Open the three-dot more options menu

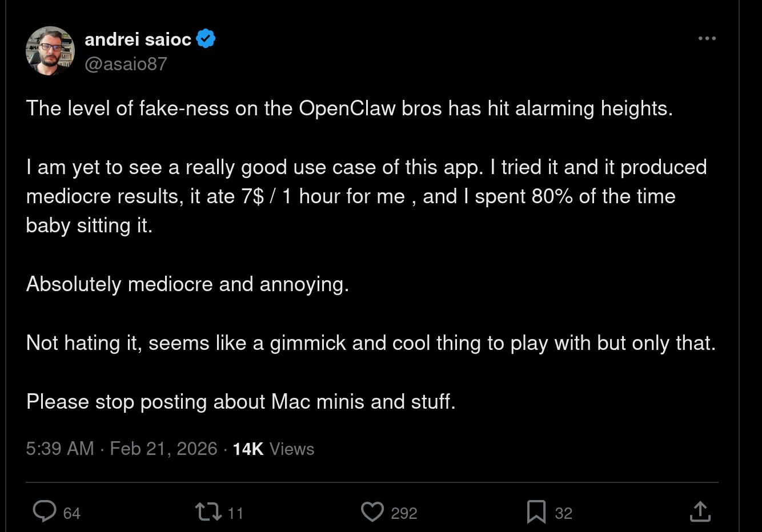coord(707,38)
